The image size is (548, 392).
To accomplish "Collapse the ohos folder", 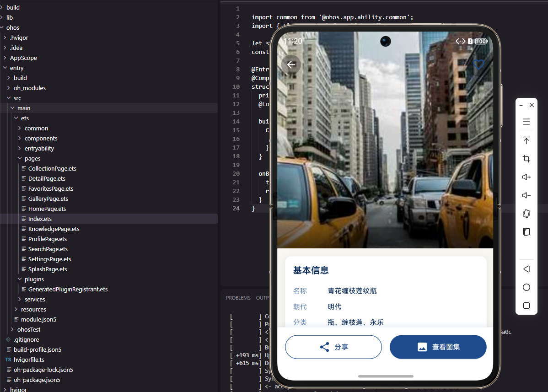I will 13,27.
